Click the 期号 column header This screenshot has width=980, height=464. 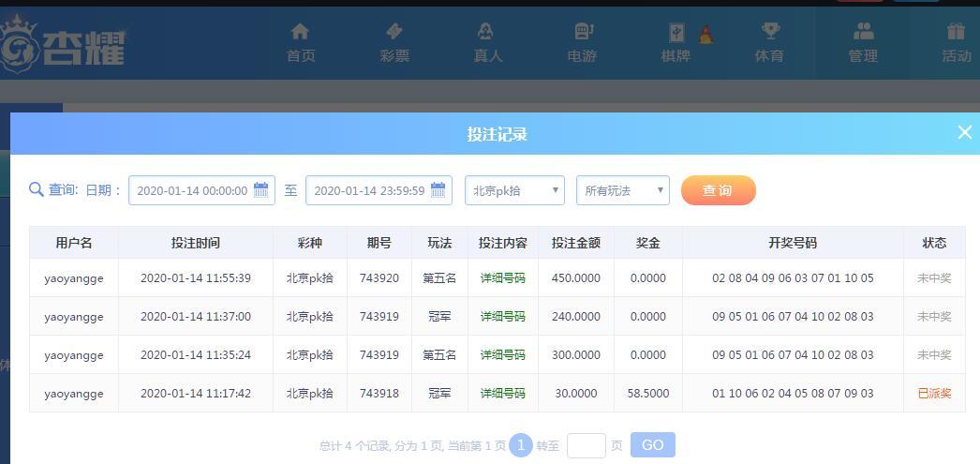pyautogui.click(x=379, y=243)
